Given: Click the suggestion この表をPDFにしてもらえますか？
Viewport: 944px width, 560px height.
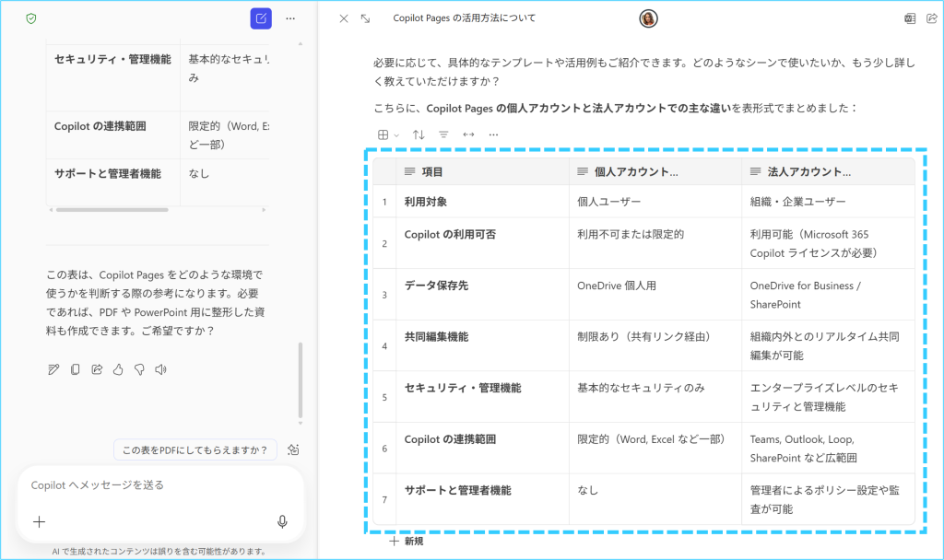Looking at the screenshot, I should 195,449.
